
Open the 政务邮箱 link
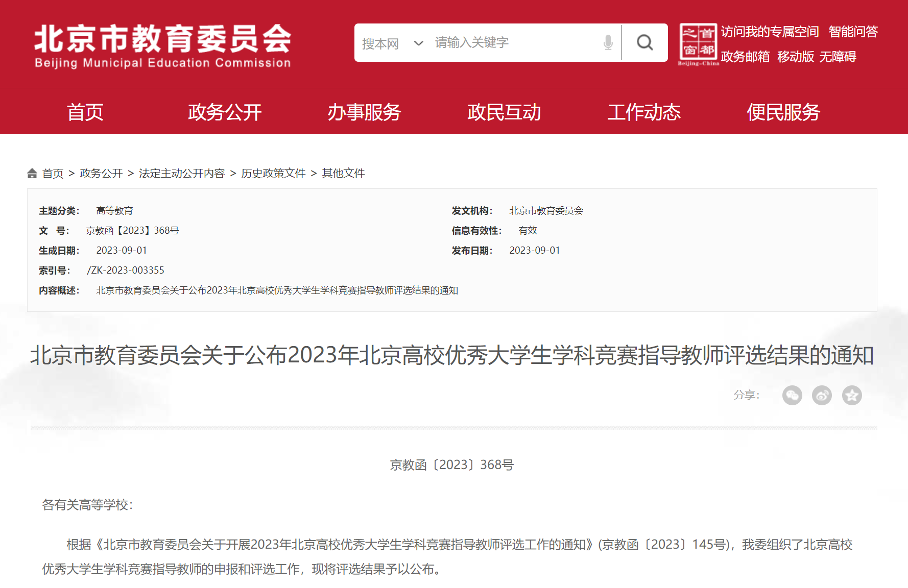click(745, 57)
